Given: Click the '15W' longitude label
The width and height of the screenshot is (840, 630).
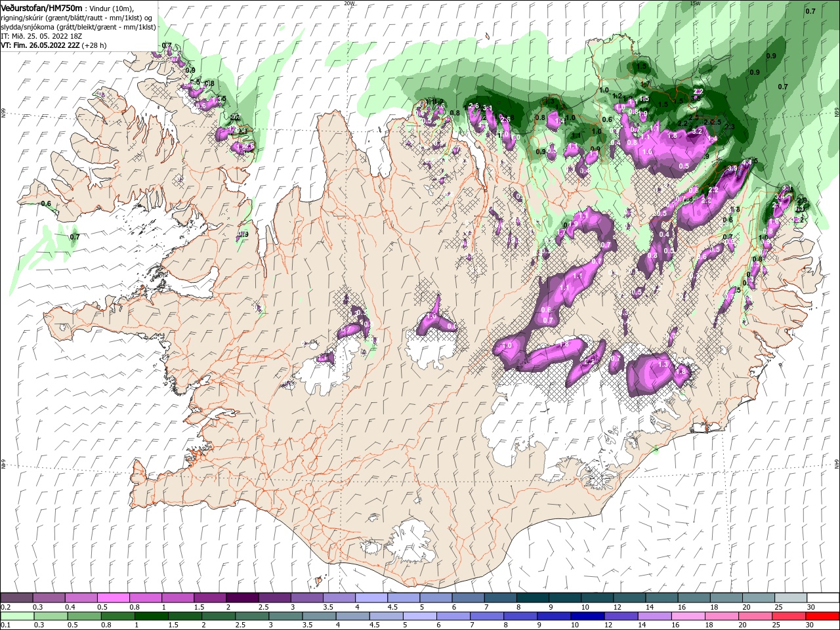Looking at the screenshot, I should (x=695, y=3).
